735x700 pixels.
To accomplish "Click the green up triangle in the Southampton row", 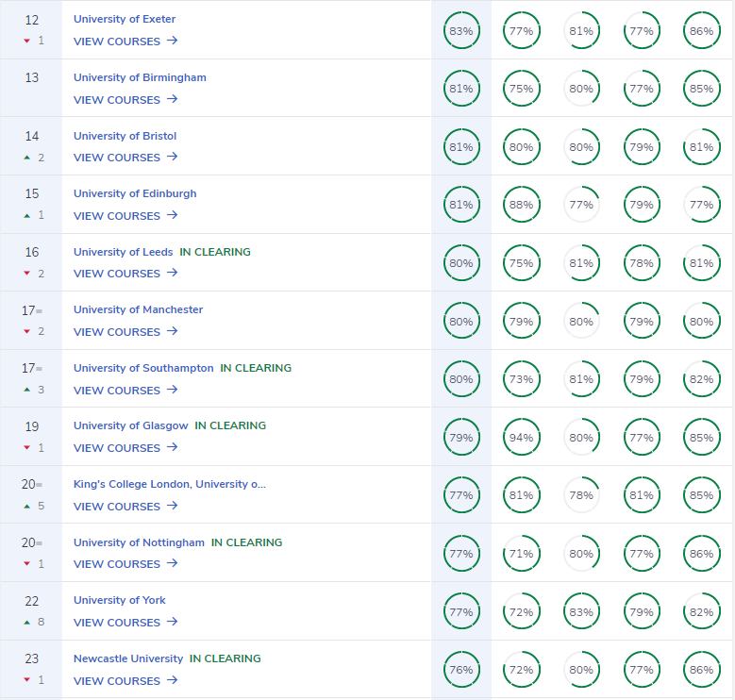I will pyautogui.click(x=27, y=390).
